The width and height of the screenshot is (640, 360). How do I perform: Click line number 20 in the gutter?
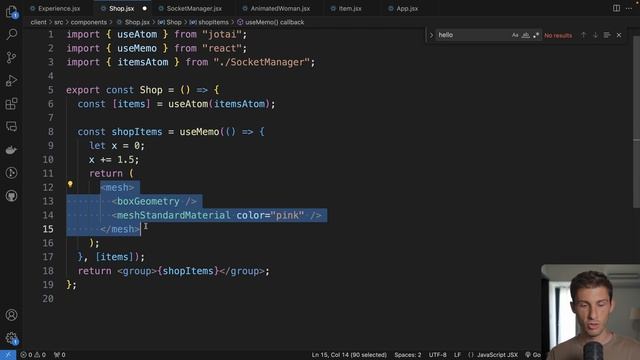(x=48, y=298)
